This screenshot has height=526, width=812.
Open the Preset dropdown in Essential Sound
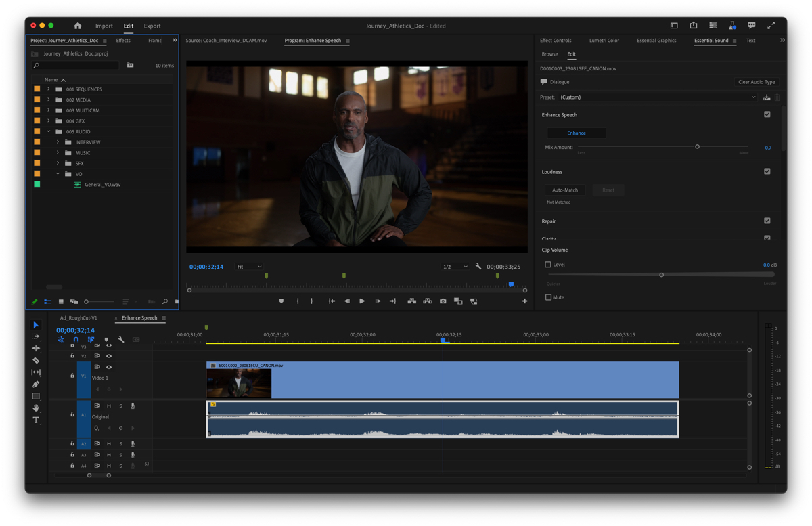657,97
